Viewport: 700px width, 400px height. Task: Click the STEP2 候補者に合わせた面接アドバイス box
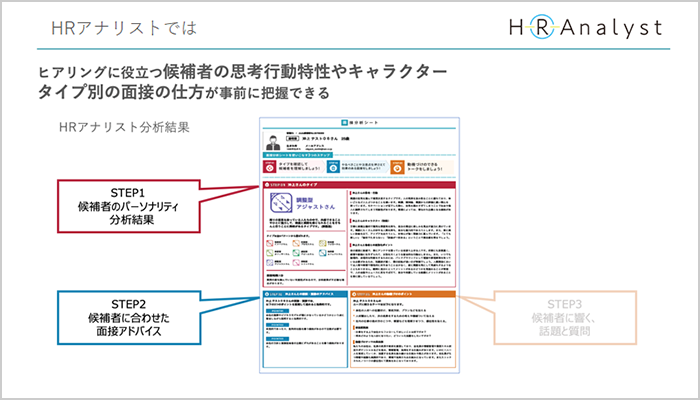click(129, 317)
